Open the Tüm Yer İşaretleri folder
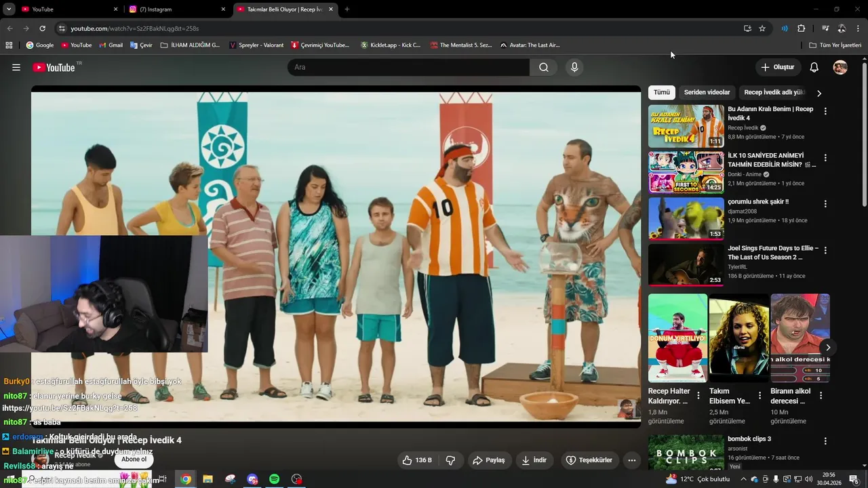Screen dimensions: 868x488 pyautogui.click(x=835, y=45)
